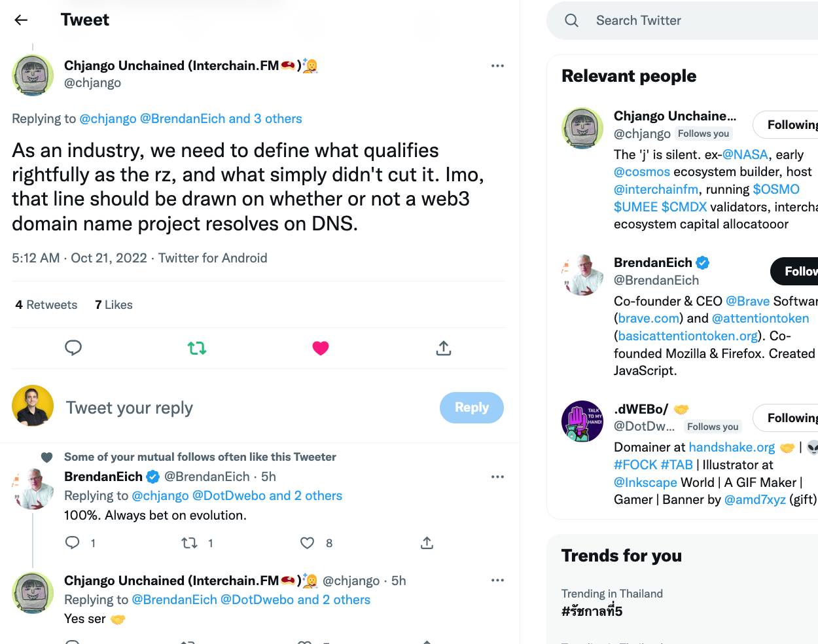
Task: Open the reply icon under the main tweet
Action: click(73, 348)
